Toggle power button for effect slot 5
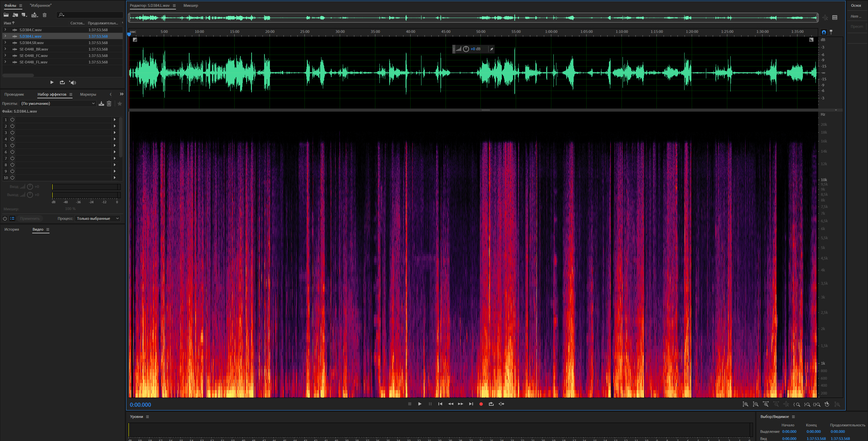Screen dimensions: 868x441 (12, 145)
